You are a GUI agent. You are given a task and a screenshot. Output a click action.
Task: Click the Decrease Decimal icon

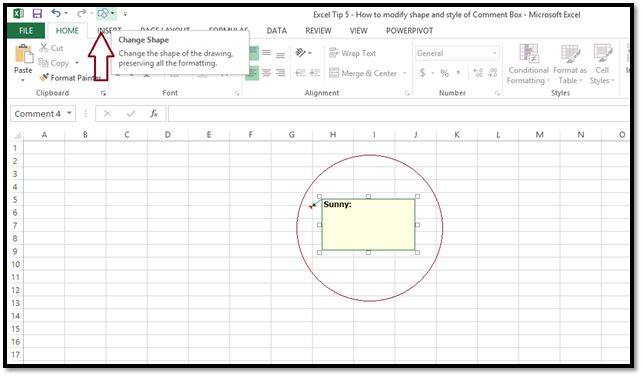pos(493,73)
